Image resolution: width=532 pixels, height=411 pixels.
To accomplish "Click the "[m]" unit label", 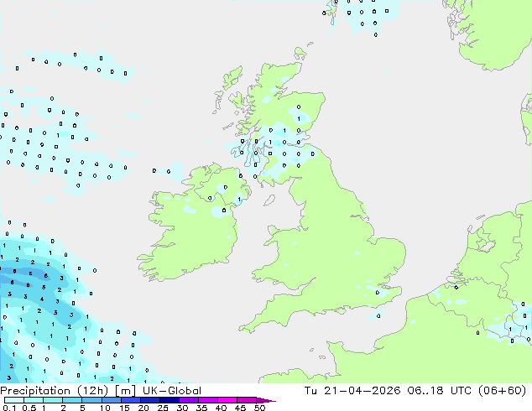I will 125,391.
